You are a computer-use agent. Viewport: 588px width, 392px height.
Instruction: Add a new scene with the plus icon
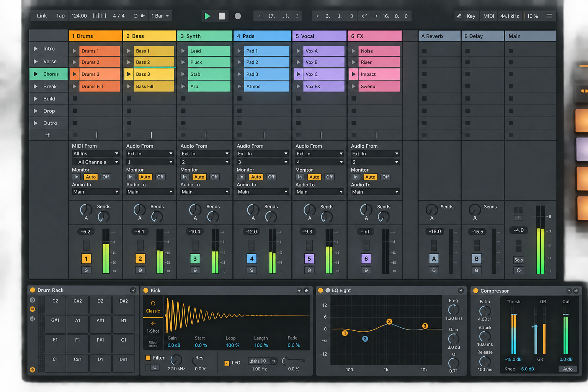click(x=48, y=135)
